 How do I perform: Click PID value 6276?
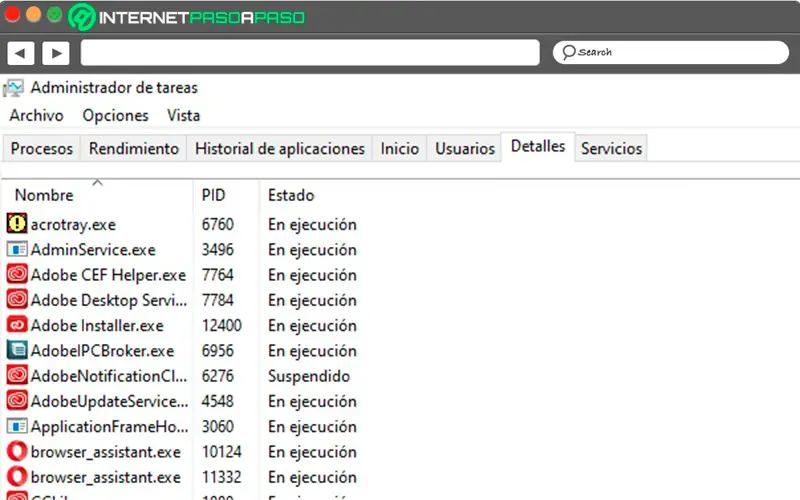pos(217,376)
